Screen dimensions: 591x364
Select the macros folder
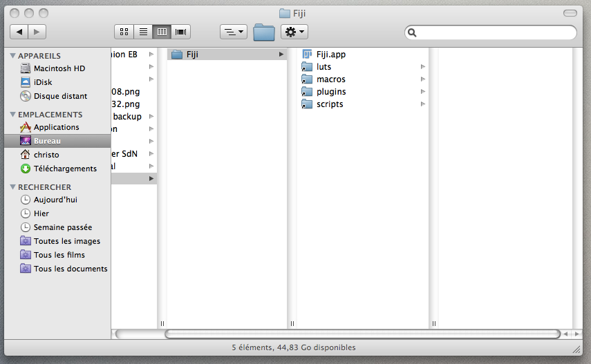(362, 79)
